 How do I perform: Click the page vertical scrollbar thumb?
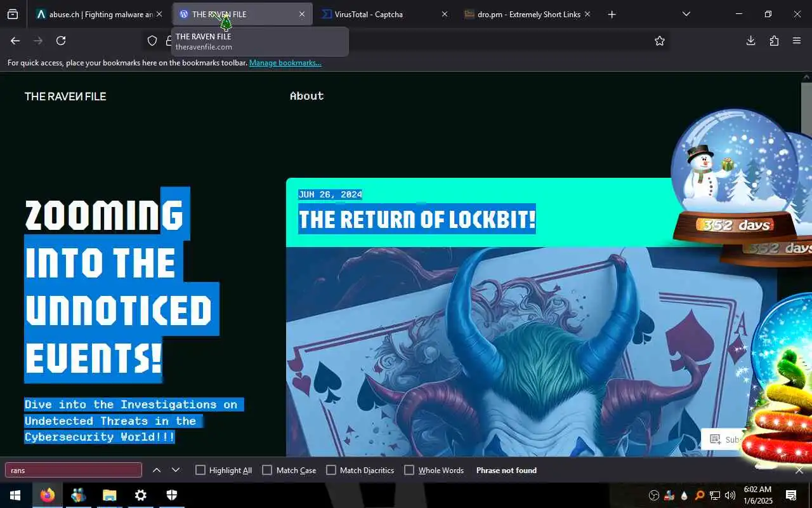(806, 108)
